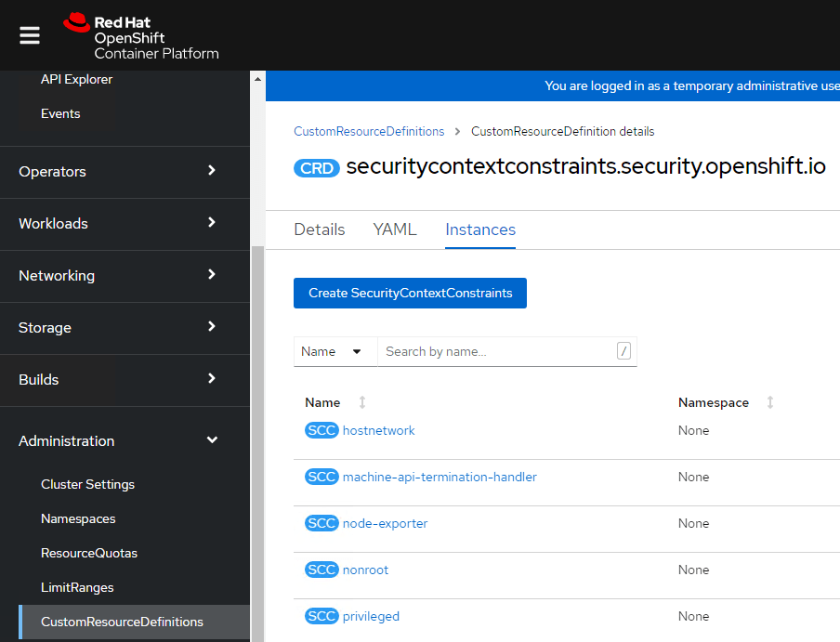Expand the Builds nav section
Image resolution: width=840 pixels, height=642 pixels.
125,380
